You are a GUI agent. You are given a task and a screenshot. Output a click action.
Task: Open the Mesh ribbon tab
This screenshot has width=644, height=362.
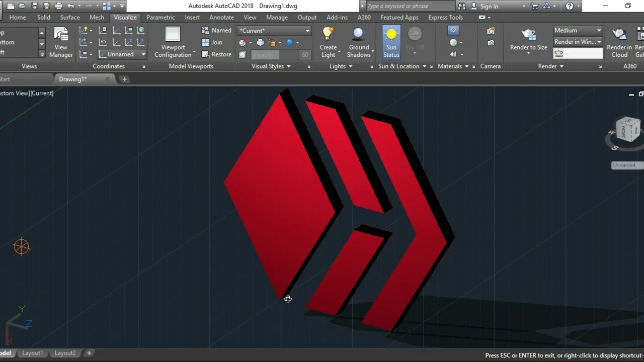(x=97, y=17)
